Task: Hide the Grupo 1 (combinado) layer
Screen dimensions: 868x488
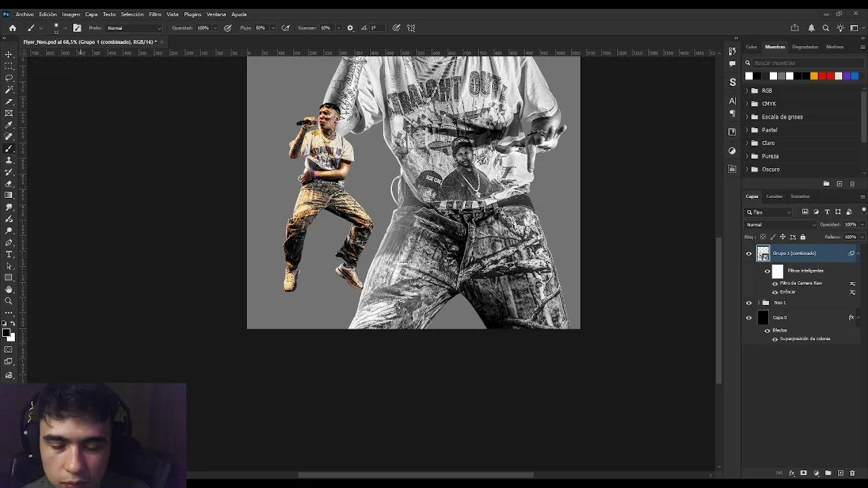Action: pyautogui.click(x=749, y=253)
